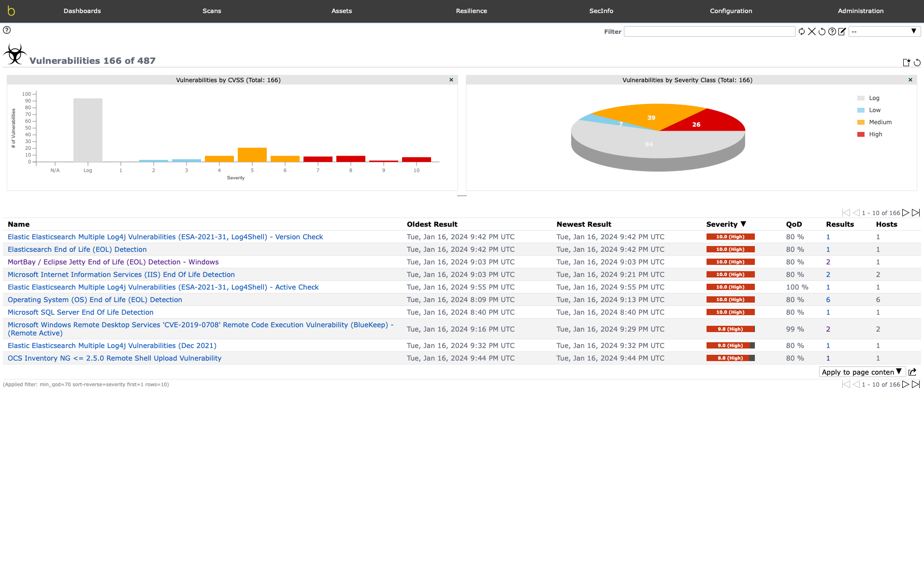The height and width of the screenshot is (567, 924).
Task: Click the add new dashboard display icon
Action: point(907,62)
